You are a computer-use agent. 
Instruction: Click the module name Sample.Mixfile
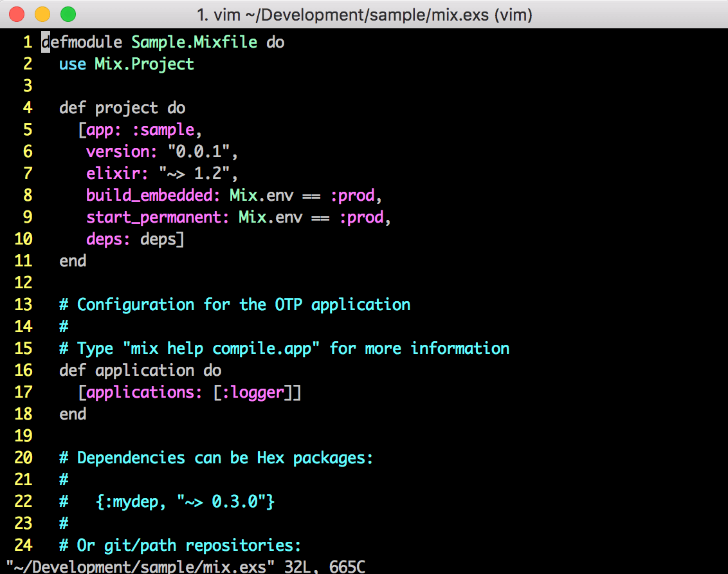click(x=194, y=42)
